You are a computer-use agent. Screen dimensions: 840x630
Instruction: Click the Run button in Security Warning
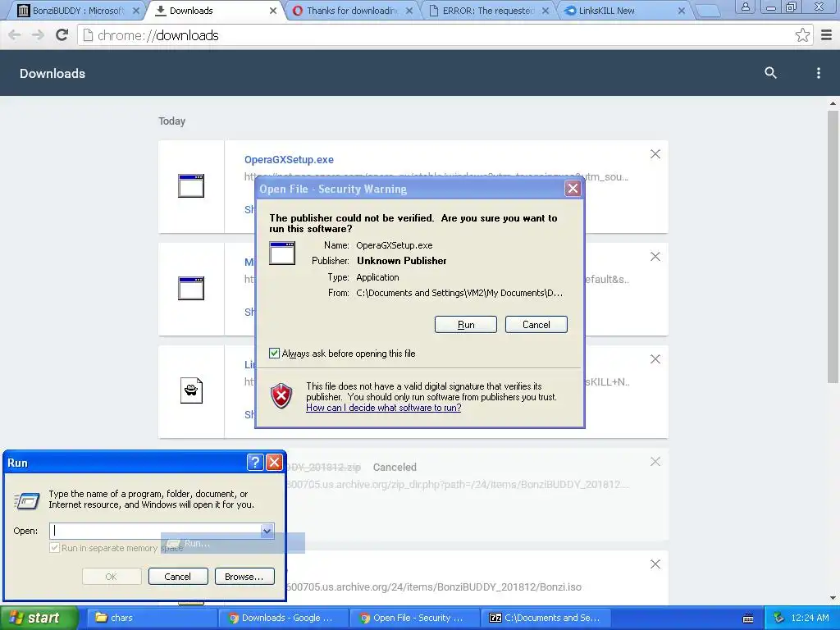click(x=466, y=325)
